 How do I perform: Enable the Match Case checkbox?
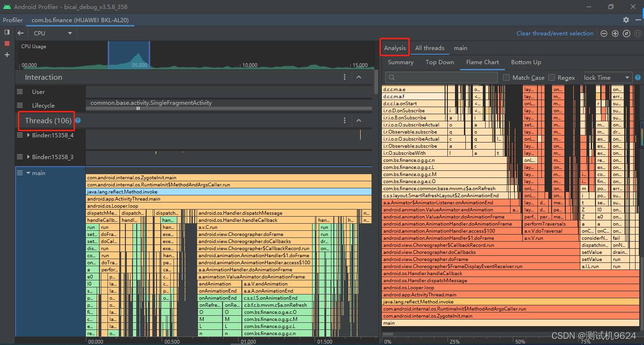click(x=506, y=77)
